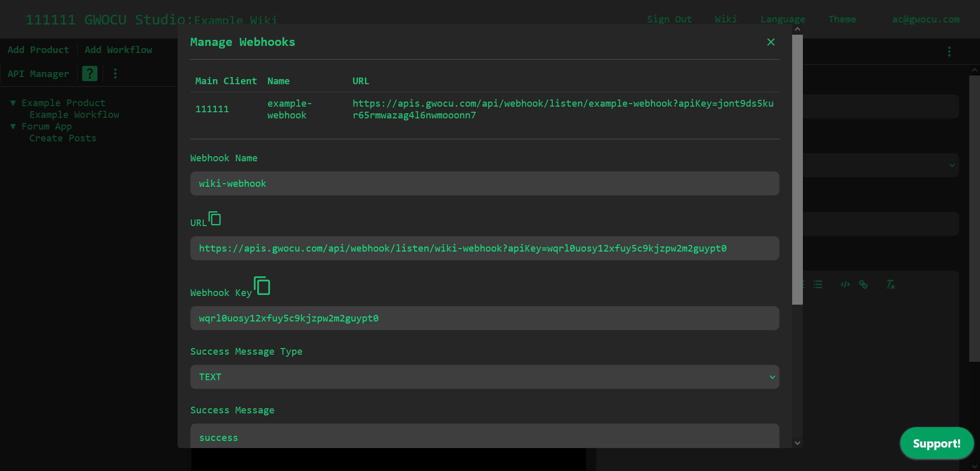
Task: Collapse the Forum App tree node
Action: click(x=13, y=127)
